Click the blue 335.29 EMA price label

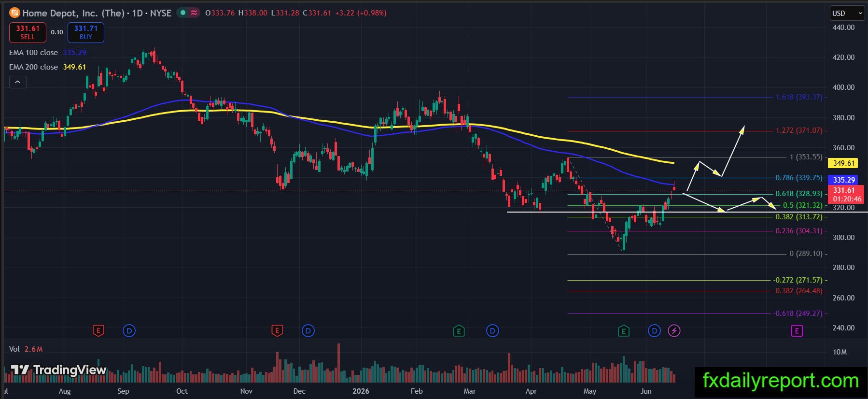[x=843, y=180]
